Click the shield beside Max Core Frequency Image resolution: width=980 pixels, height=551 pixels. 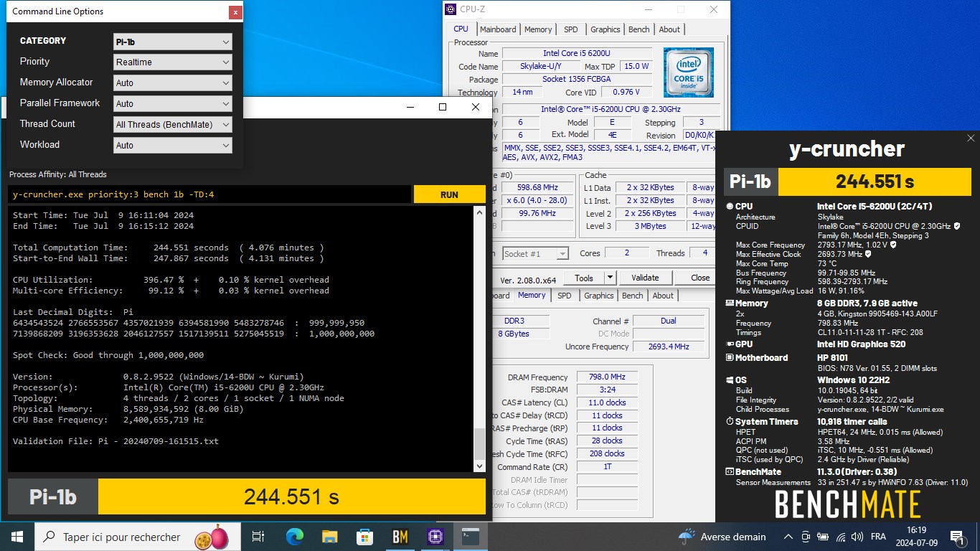coord(892,245)
